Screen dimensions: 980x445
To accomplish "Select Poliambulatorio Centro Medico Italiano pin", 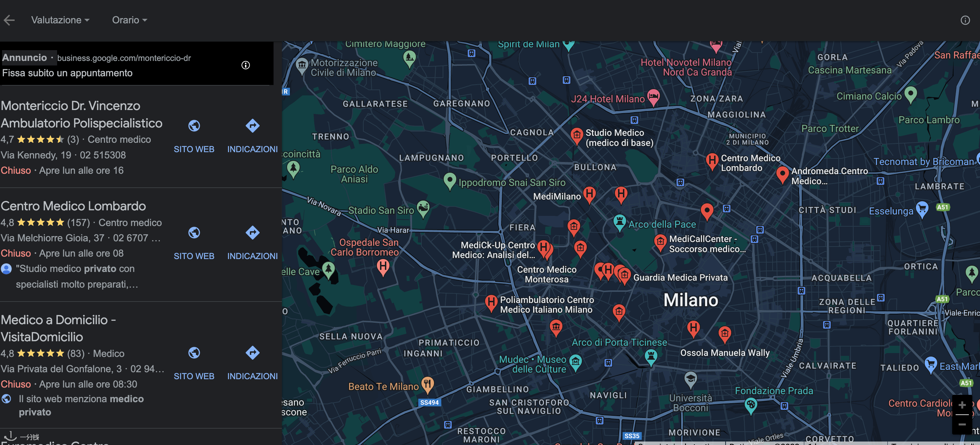I will click(491, 303).
